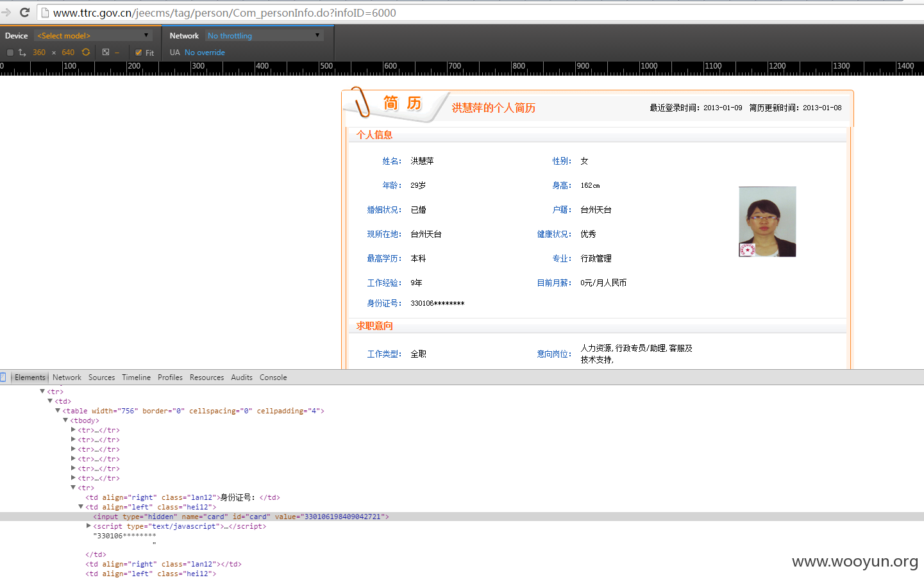Click the 洪慧萍的个人简历 resume title
The image size is (924, 580).
tap(494, 108)
